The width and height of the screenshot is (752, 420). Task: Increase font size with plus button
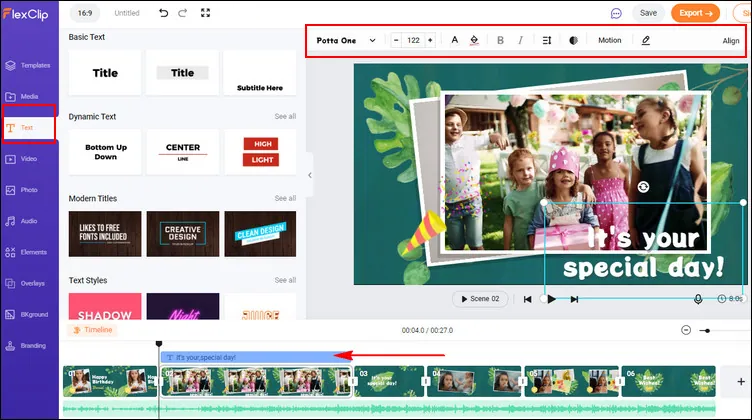pyautogui.click(x=430, y=40)
